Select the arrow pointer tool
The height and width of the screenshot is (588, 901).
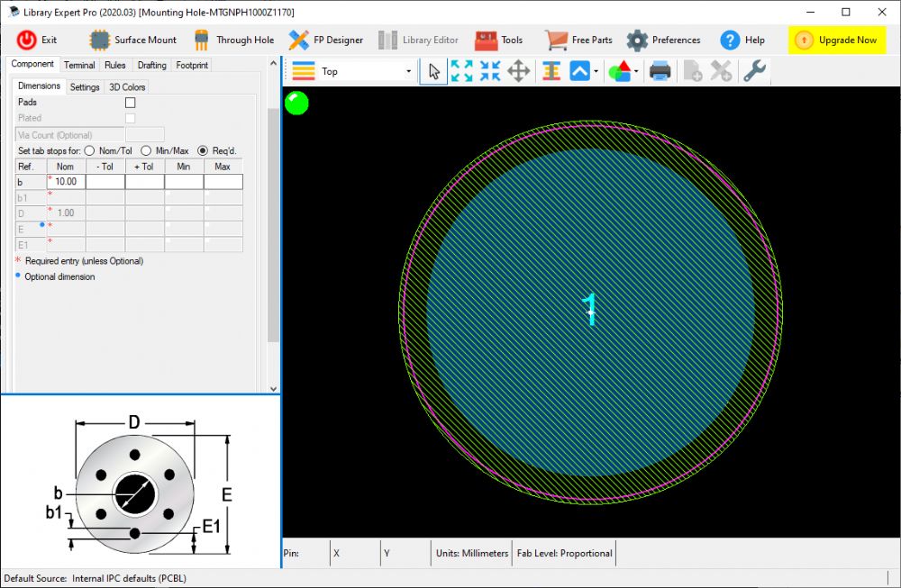(434, 71)
